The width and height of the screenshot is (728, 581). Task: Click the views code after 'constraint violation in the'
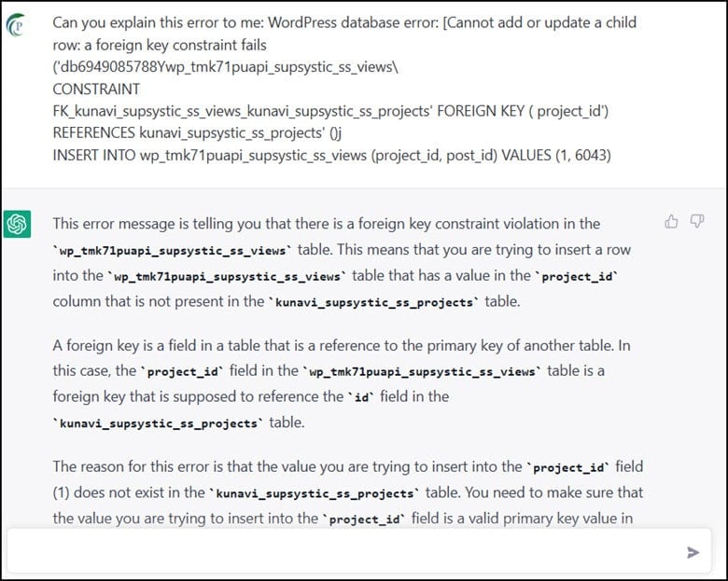[173, 251]
